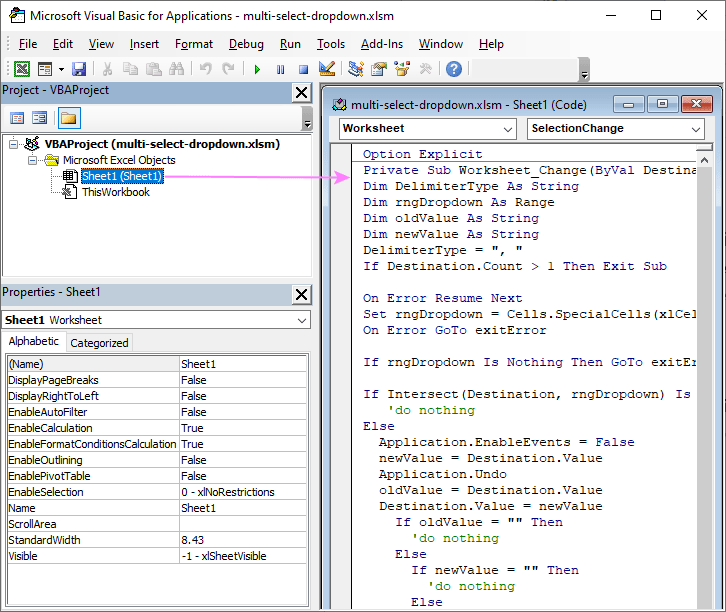Minimize the Sheet1 (Code) window
This screenshot has height=612, width=726.
pos(628,105)
